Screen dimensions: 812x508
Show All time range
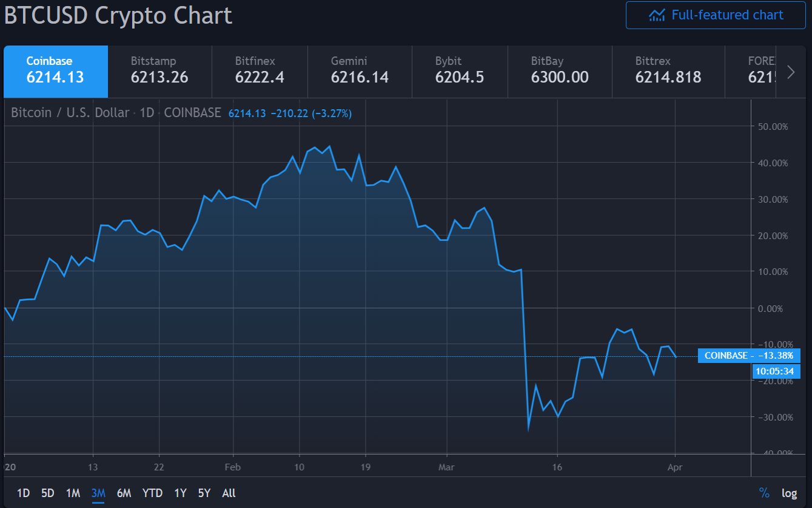229,493
